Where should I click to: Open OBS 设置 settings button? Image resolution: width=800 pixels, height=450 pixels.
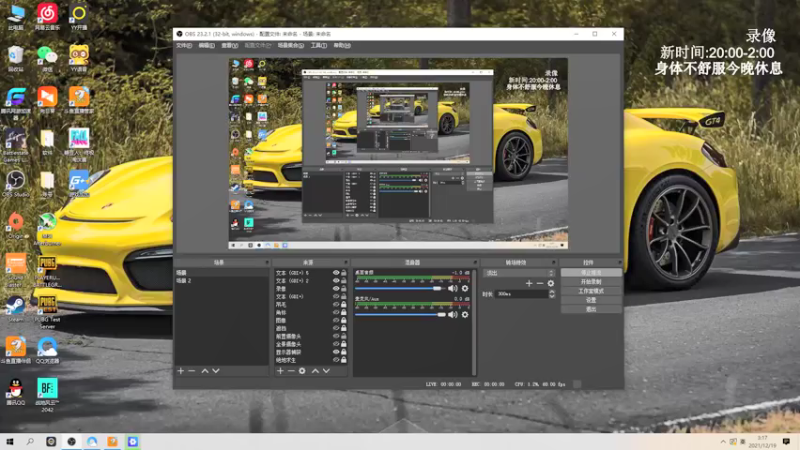coord(591,301)
